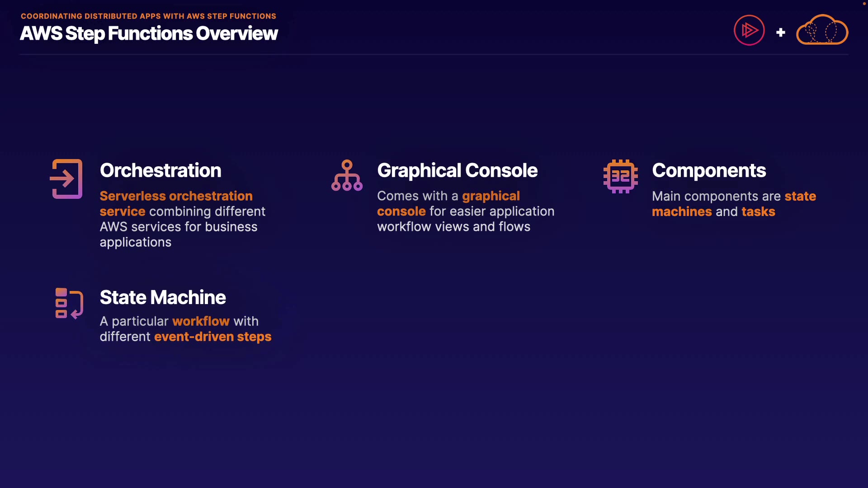Click the 'graphical' highlighted word
868x488 pixels.
pyautogui.click(x=491, y=196)
